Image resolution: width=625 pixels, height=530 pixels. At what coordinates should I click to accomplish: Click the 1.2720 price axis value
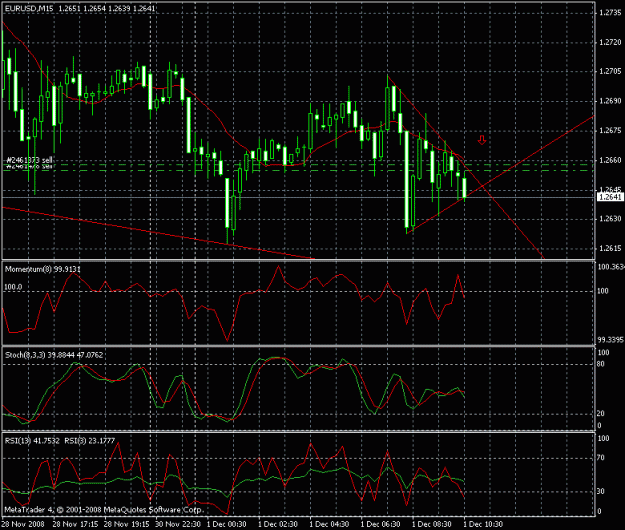click(x=610, y=42)
